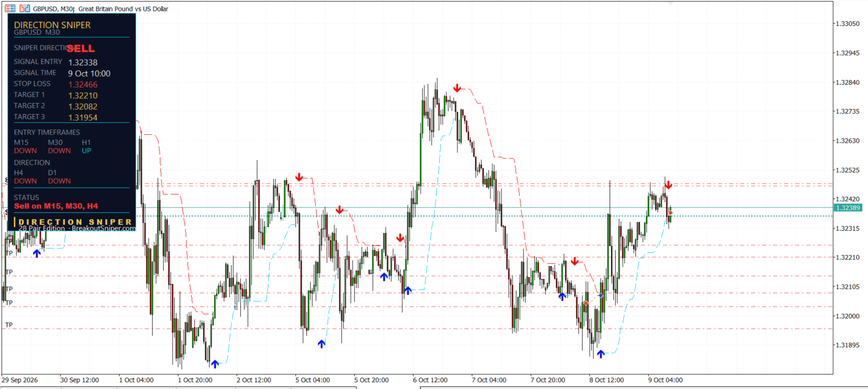Click the ENTRY TIMEFRAMES label
Viewport: 868px width, 389px height.
[47, 132]
